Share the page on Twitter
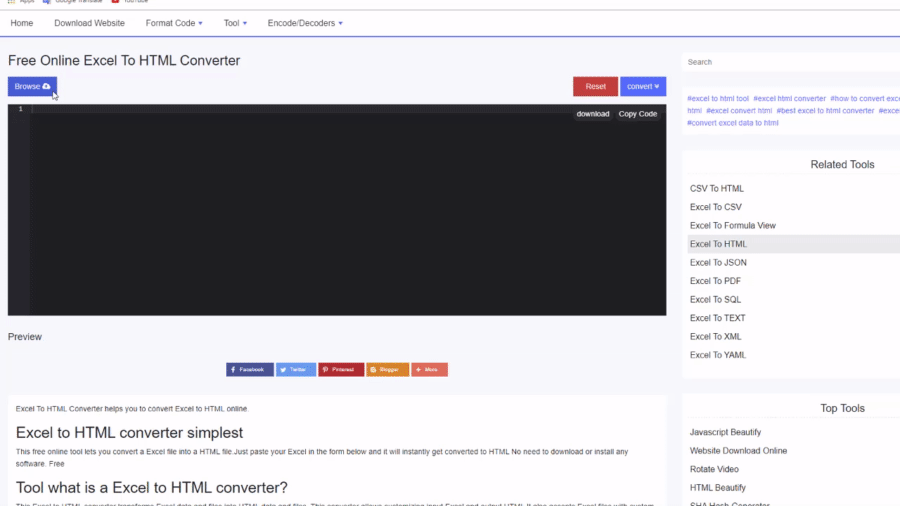 [x=296, y=370]
